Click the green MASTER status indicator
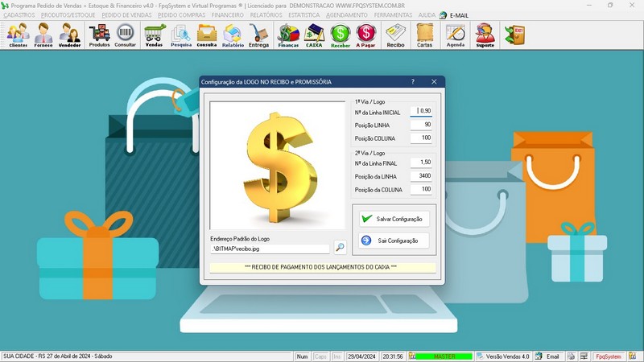Image resolution: width=644 pixels, height=362 pixels. click(444, 356)
